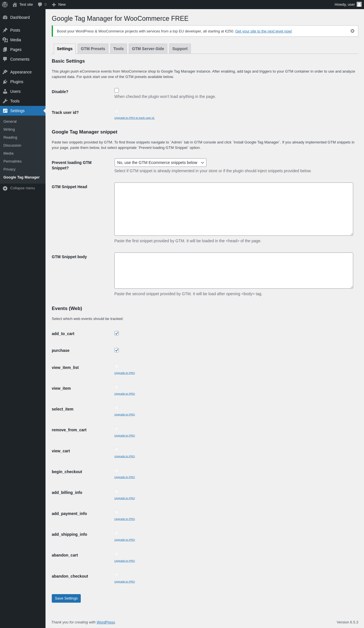Click the Collapse menu arrow icon
The width and height of the screenshot is (364, 628).
click(5, 188)
